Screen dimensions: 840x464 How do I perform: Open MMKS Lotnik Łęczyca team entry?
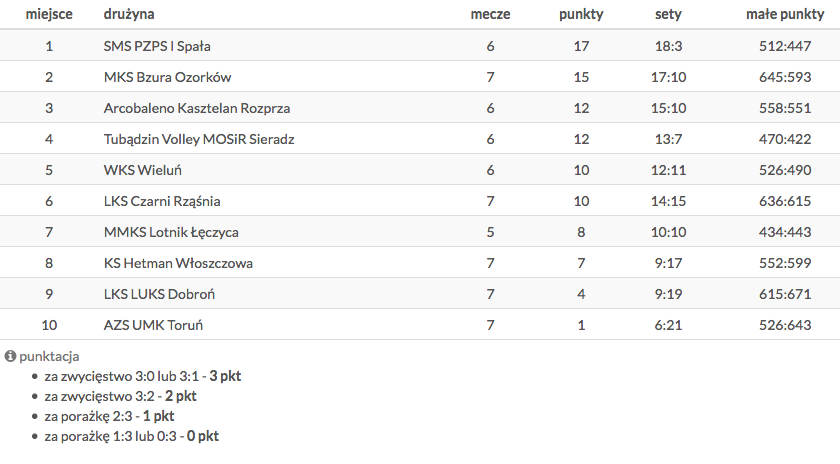point(171,232)
